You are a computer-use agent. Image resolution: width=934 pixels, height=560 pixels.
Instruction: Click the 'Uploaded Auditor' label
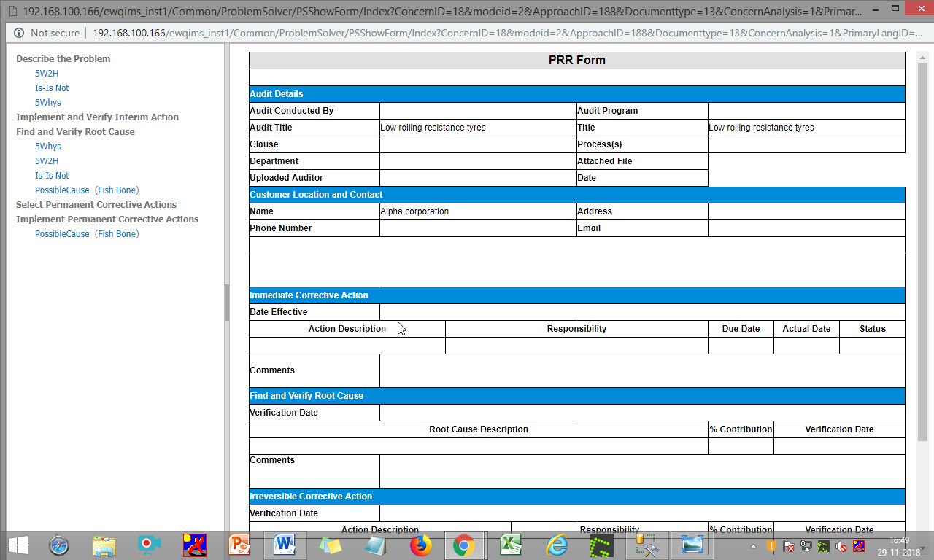click(x=286, y=178)
